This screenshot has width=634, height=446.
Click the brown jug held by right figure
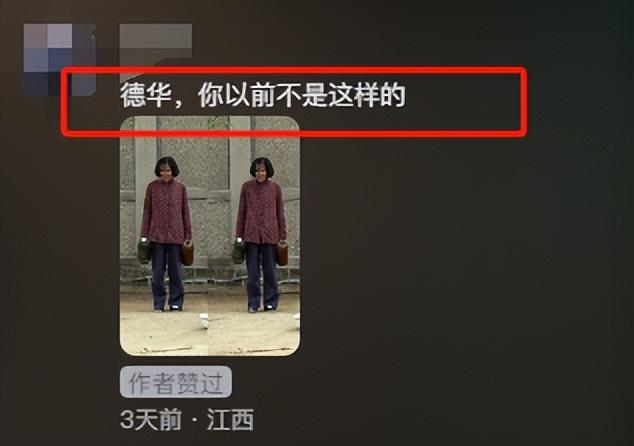(x=282, y=253)
